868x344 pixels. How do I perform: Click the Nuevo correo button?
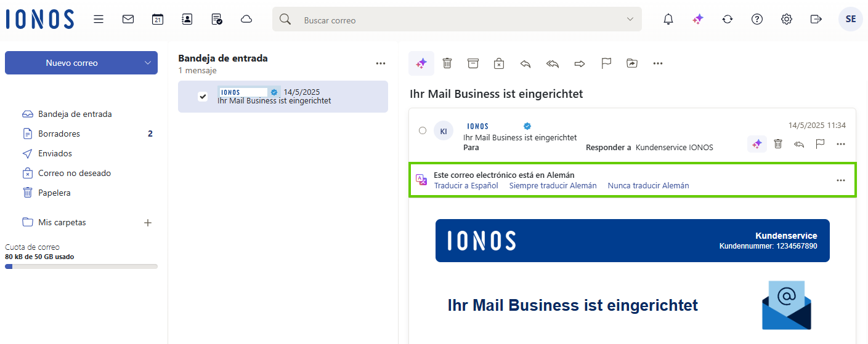pos(71,63)
